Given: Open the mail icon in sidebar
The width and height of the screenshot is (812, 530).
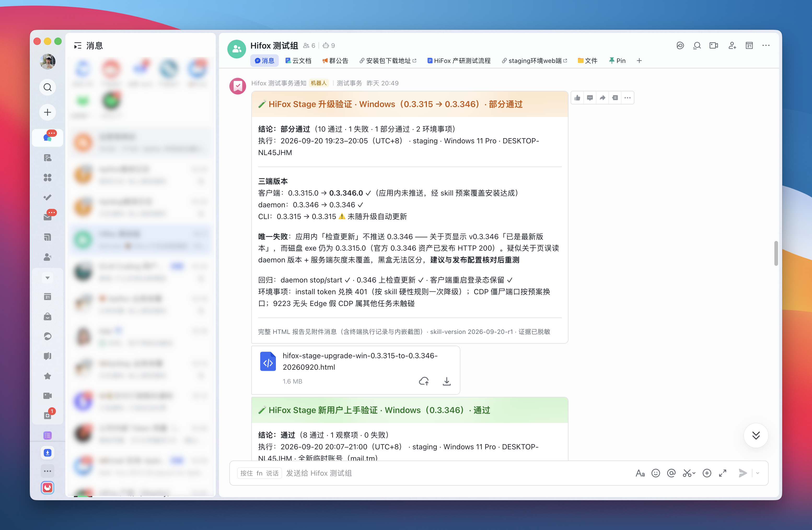Looking at the screenshot, I should tap(48, 217).
